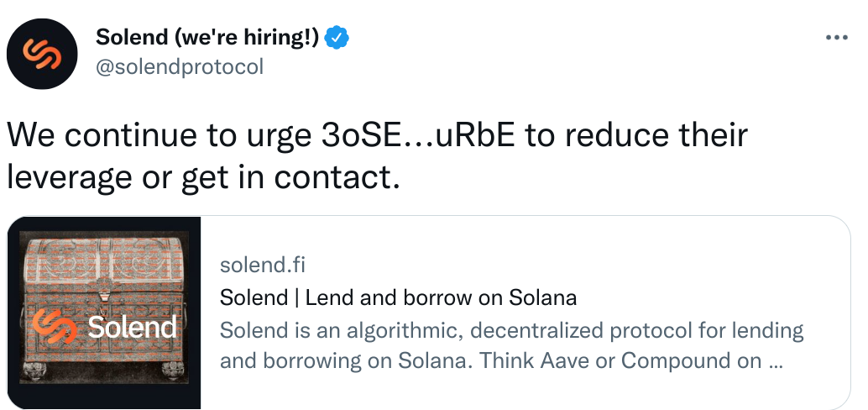Screen dimensions: 868x410
Task: Open the @solendprotocol handle
Action: (x=180, y=66)
